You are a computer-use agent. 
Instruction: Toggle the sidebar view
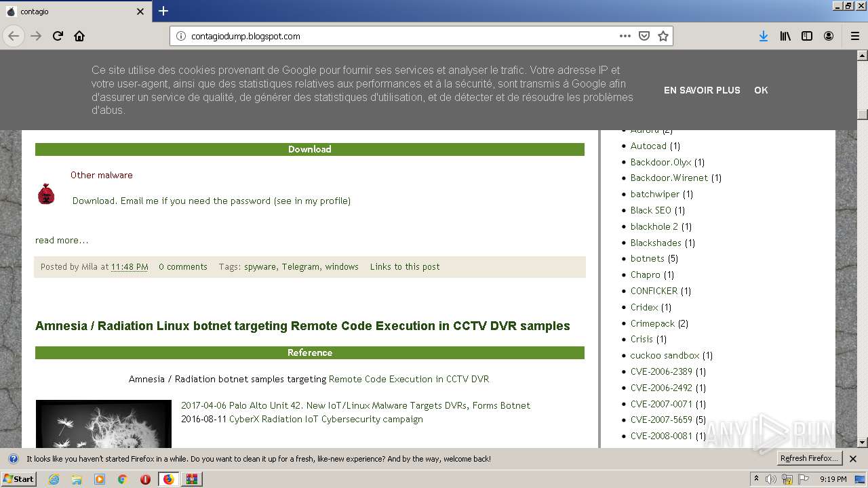pos(807,36)
